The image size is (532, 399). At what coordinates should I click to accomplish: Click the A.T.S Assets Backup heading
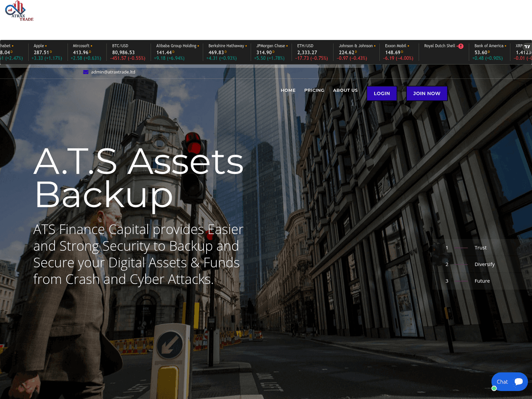pyautogui.click(x=139, y=177)
